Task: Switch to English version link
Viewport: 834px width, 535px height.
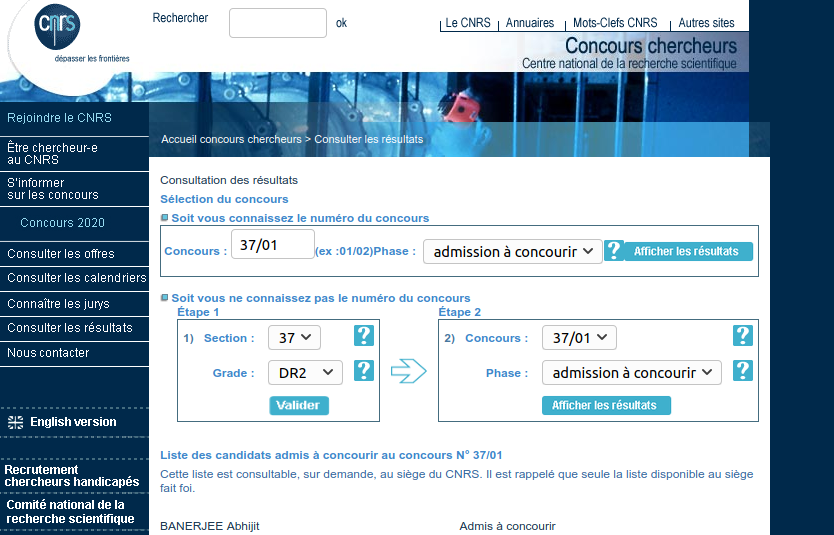Action: (73, 422)
